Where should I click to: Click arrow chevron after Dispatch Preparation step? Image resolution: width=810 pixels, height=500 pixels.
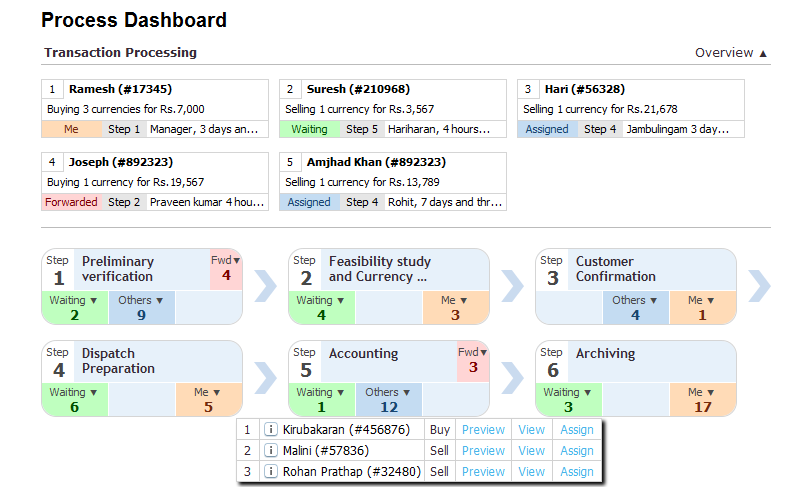265,378
